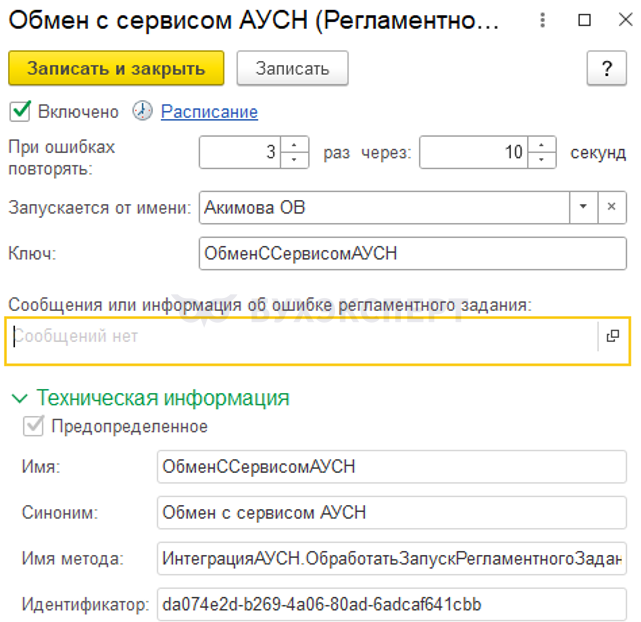Screen dimensions: 641x622
Task: Click the Записать и закрыть button
Action: [116, 68]
